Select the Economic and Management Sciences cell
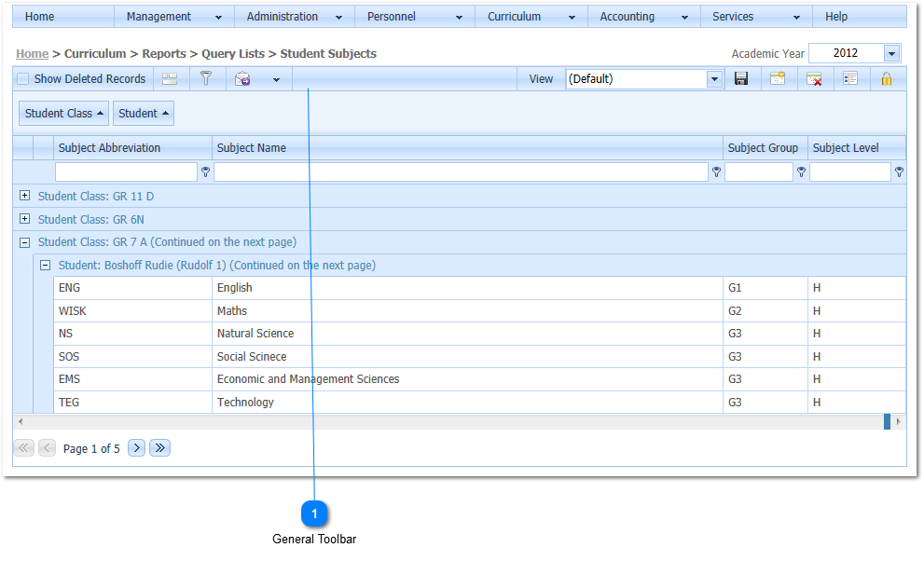Screen dimensions: 924x561 (x=467, y=379)
